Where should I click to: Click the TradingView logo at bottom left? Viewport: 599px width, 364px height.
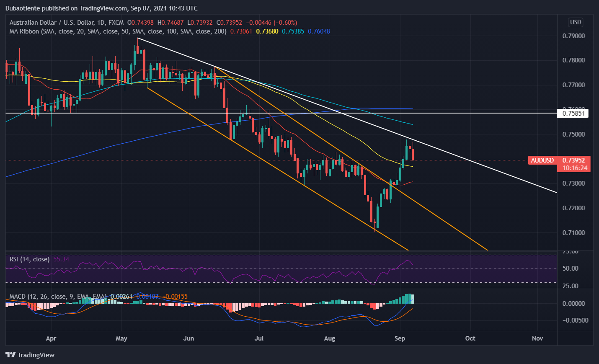(30, 355)
